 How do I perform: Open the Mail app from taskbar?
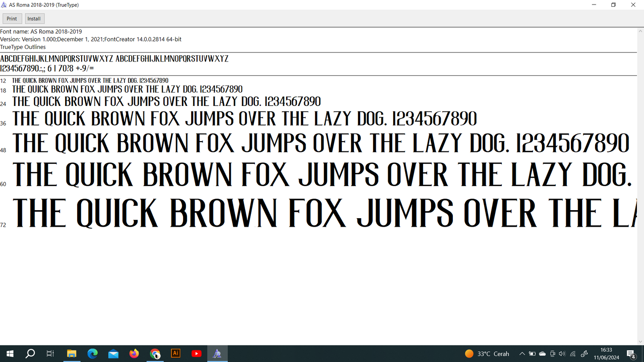113,354
